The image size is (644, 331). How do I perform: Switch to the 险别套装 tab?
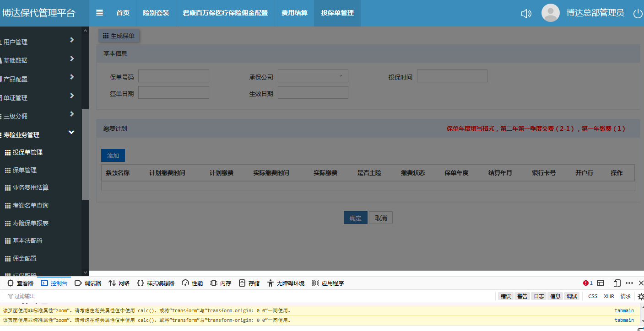click(156, 13)
